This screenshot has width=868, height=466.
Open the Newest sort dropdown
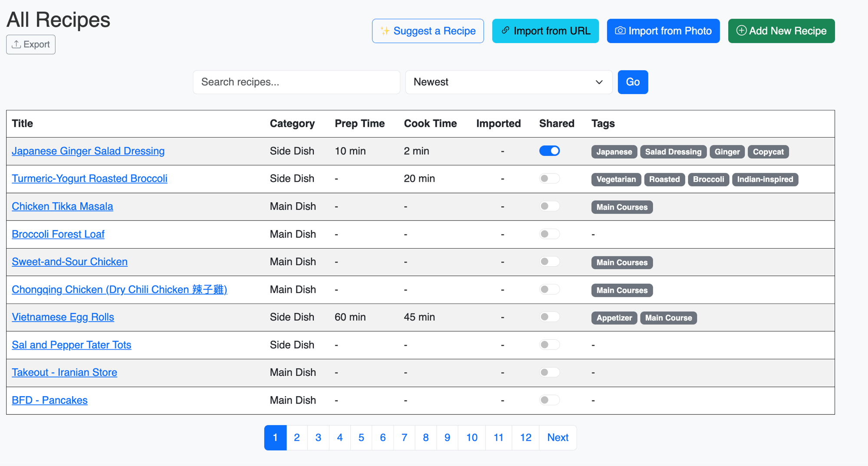pos(508,82)
